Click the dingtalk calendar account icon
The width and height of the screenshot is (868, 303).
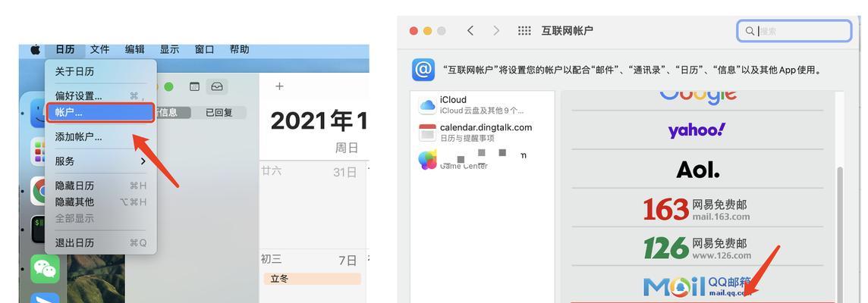click(427, 133)
